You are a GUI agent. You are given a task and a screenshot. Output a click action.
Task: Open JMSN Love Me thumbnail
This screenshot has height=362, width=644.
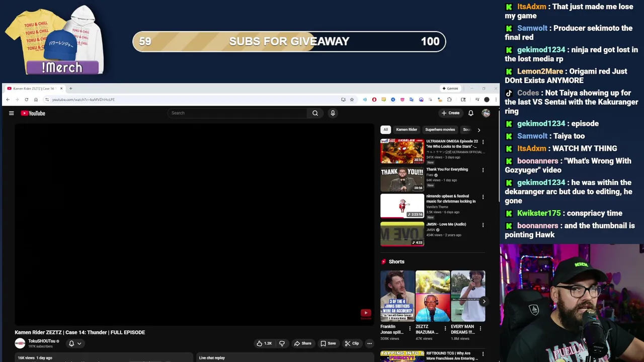point(402,234)
